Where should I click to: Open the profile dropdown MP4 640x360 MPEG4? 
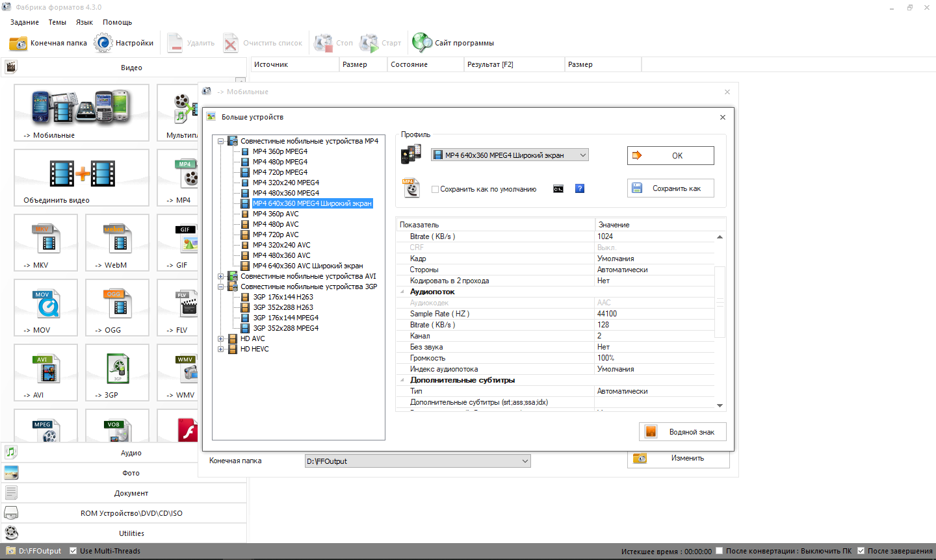click(x=510, y=155)
